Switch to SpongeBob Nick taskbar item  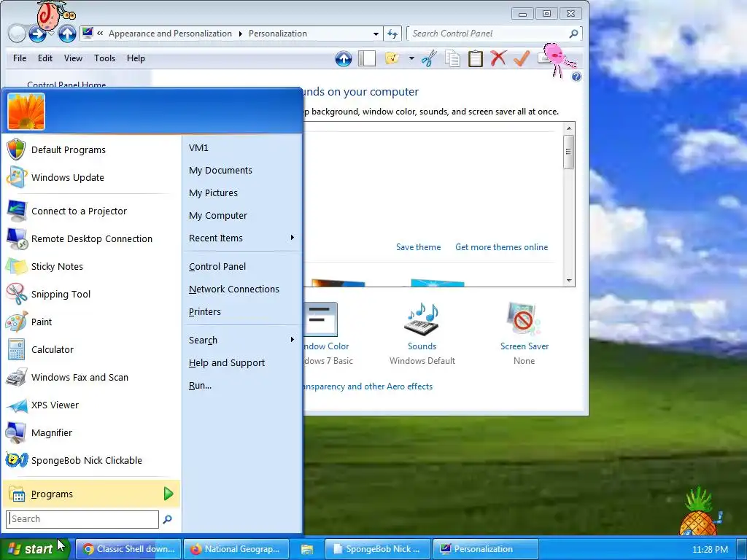coord(378,549)
